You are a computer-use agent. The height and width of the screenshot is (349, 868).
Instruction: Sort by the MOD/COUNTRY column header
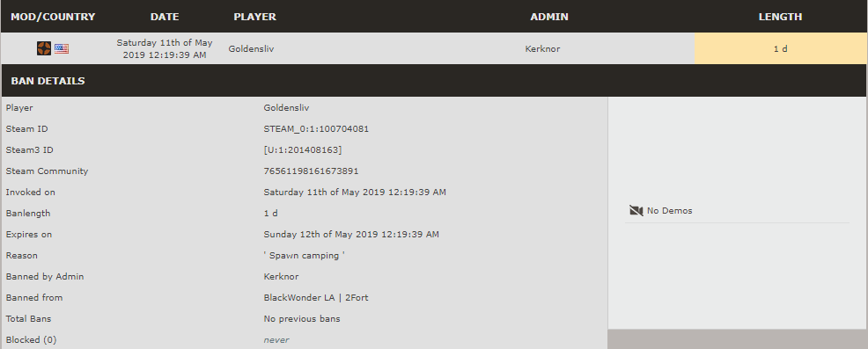click(53, 17)
